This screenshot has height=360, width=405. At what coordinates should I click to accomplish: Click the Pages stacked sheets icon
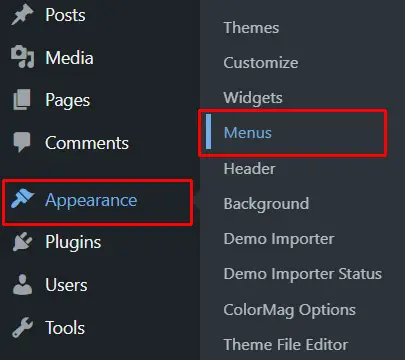coord(22,99)
